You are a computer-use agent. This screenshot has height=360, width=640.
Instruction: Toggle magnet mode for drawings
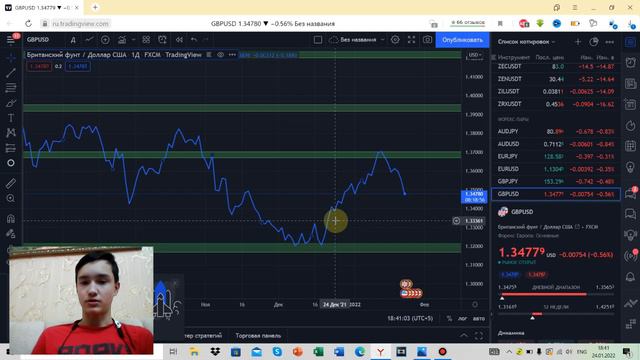(11, 218)
